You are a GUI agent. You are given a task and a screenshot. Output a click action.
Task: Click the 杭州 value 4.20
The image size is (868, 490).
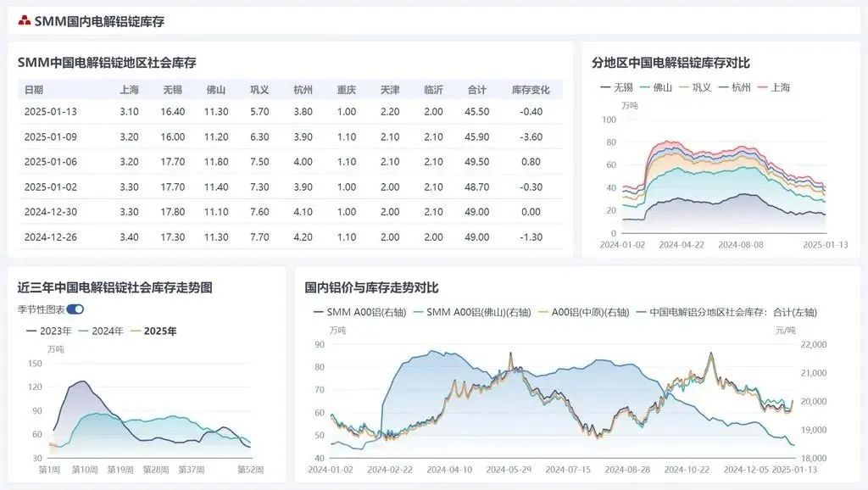point(303,237)
